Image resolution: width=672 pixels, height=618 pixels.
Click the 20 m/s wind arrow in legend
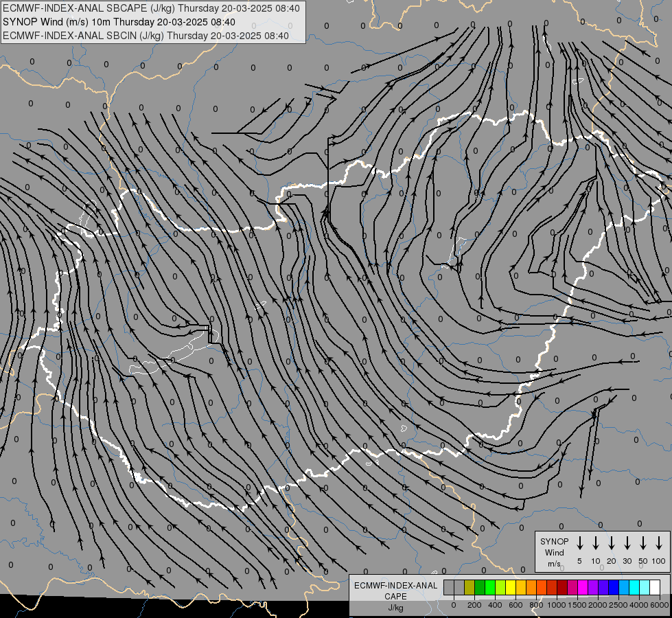click(611, 543)
